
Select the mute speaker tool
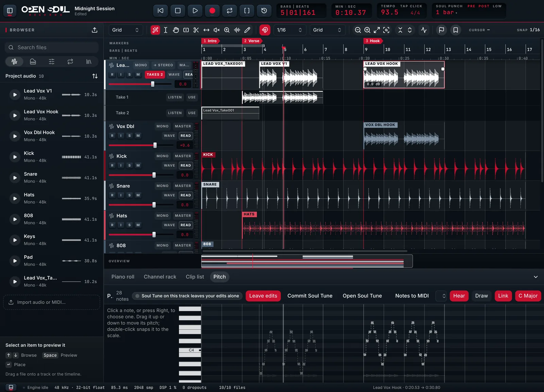[217, 30]
